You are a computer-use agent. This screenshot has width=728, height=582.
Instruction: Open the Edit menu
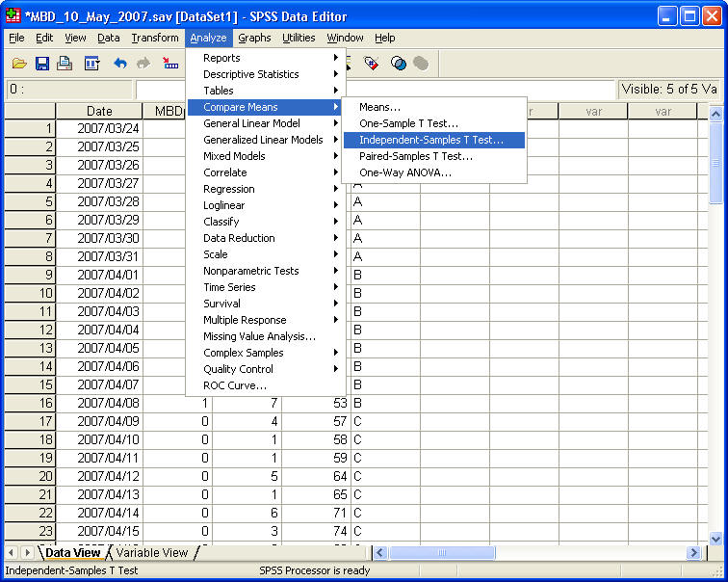click(44, 38)
